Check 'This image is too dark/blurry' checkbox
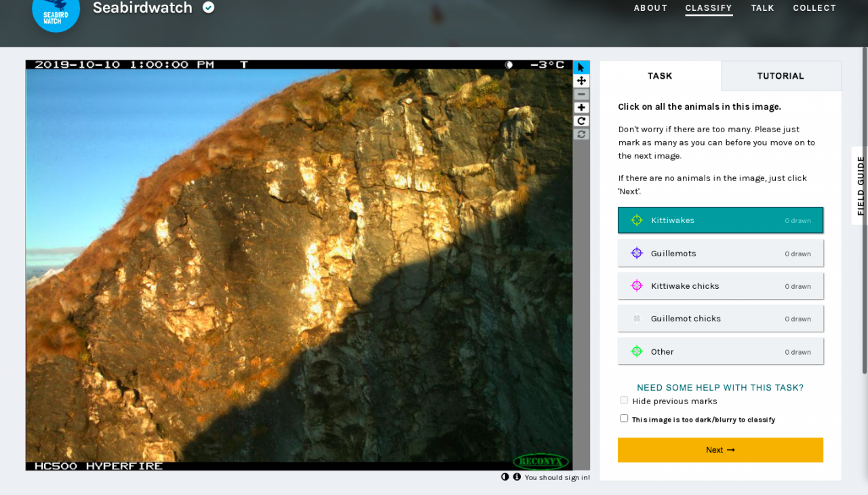The height and width of the screenshot is (495, 868). tap(624, 418)
